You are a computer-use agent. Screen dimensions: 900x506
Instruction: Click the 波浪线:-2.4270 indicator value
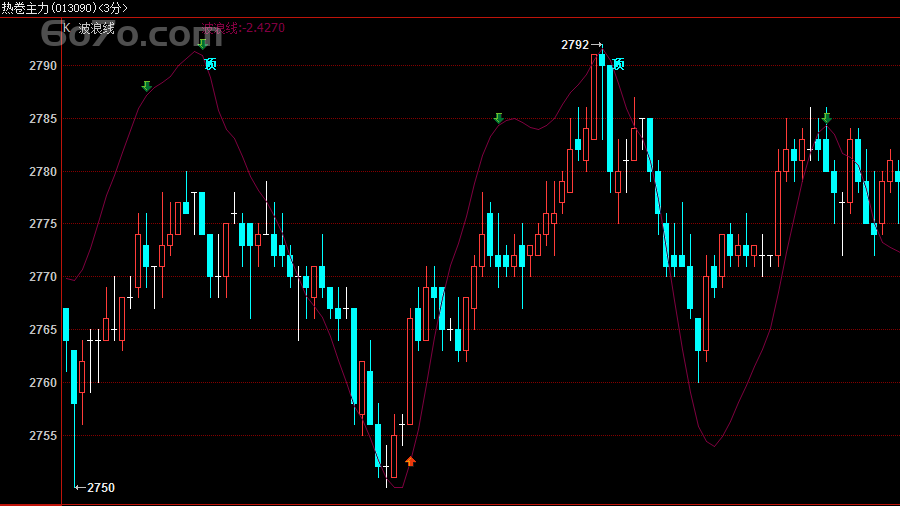[x=243, y=28]
